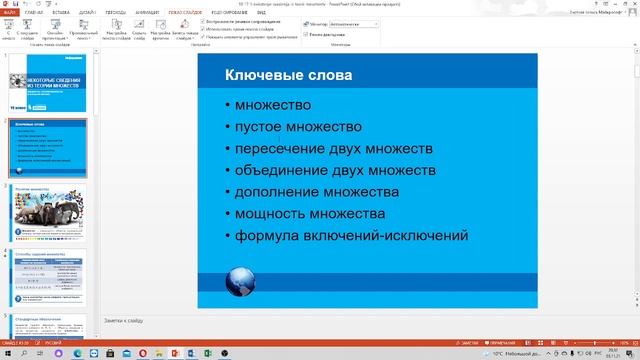Switch to Slide Sorter view icon

coord(540,343)
